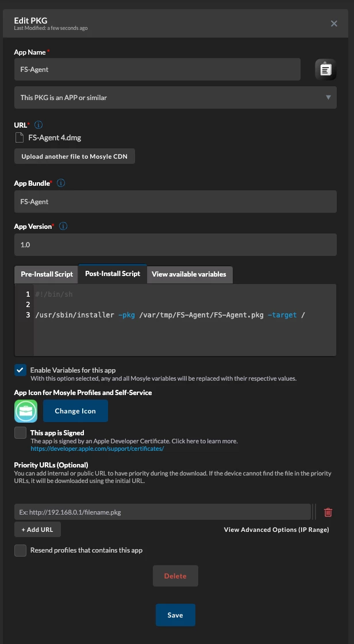Click the red Delete button
Screen dimensions: 354x644
point(175,576)
